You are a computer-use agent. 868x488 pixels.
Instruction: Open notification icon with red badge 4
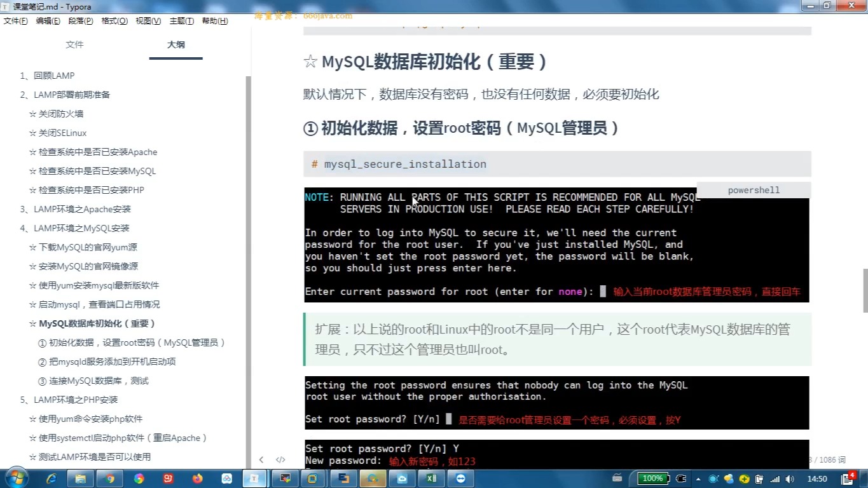click(x=848, y=478)
